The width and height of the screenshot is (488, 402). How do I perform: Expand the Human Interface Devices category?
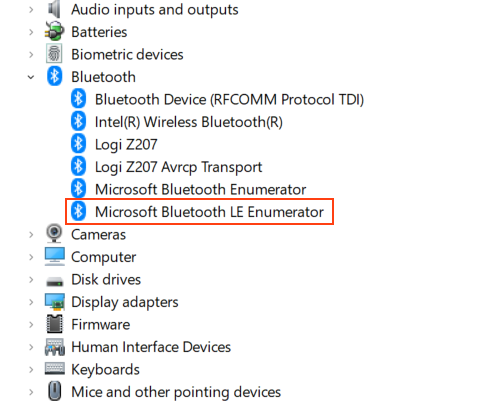point(31,347)
